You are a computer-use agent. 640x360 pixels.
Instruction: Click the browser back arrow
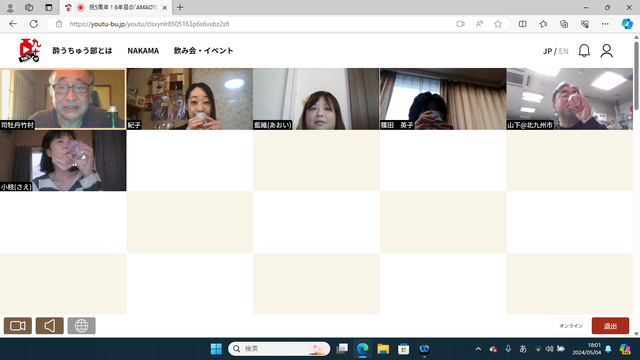click(x=13, y=24)
